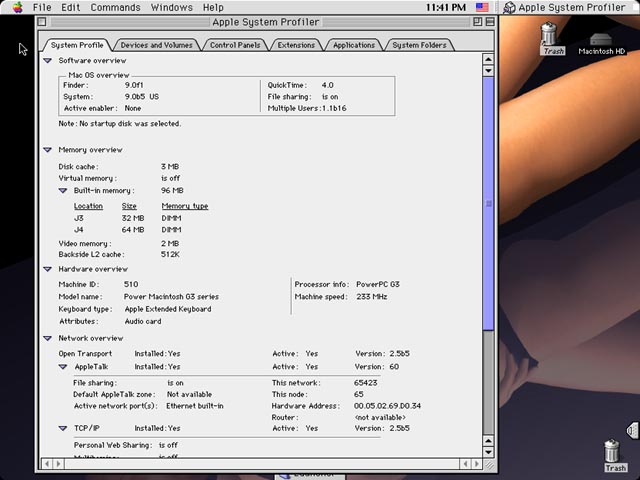The image size is (640, 480).
Task: Click the Ethernet built-in network port value
Action: (195, 406)
